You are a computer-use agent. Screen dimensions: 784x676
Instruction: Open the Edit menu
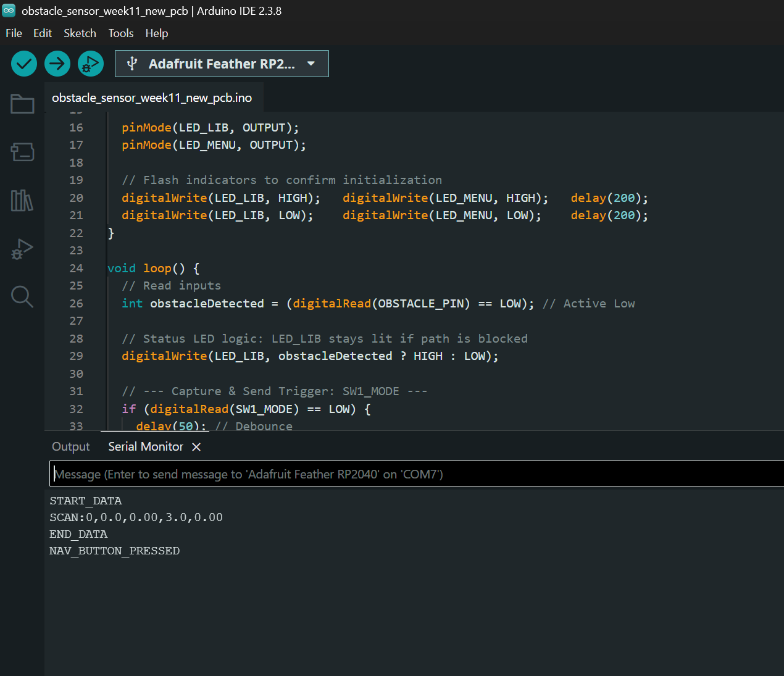point(43,33)
